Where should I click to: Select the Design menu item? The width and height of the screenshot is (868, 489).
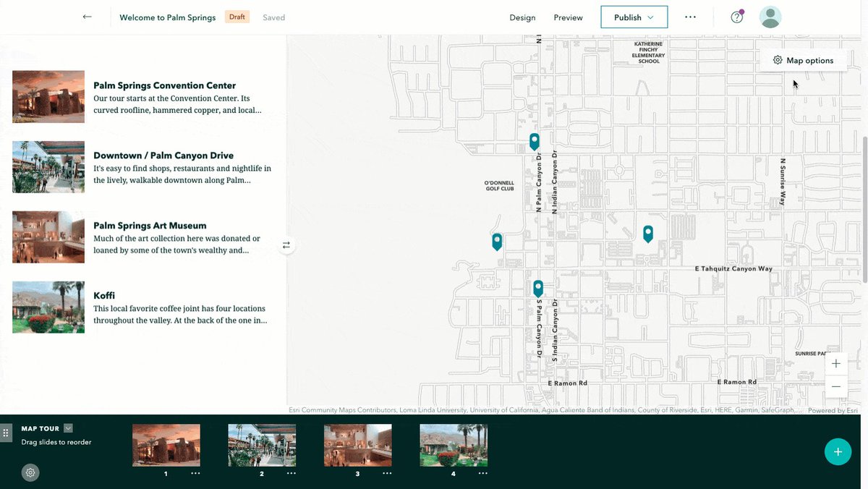(522, 17)
